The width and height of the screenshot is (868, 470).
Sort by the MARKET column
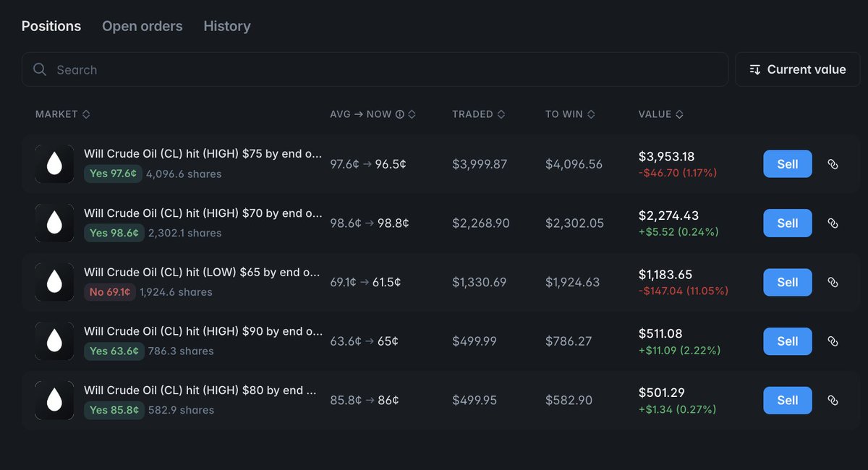[x=62, y=114]
